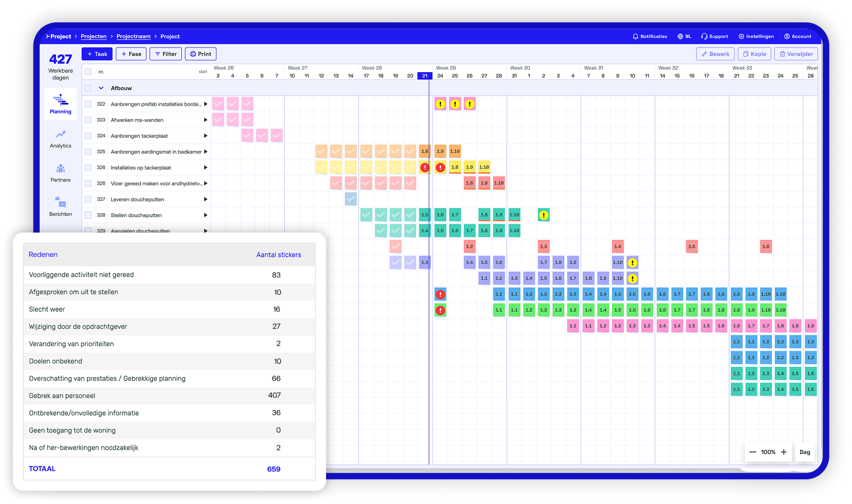The width and height of the screenshot is (852, 504).
Task: Open red warning sticker in the green sticker row
Action: pyautogui.click(x=440, y=310)
